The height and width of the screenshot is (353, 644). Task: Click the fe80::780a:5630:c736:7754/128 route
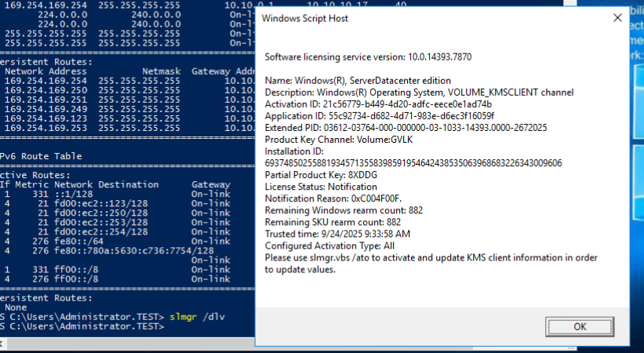134,251
